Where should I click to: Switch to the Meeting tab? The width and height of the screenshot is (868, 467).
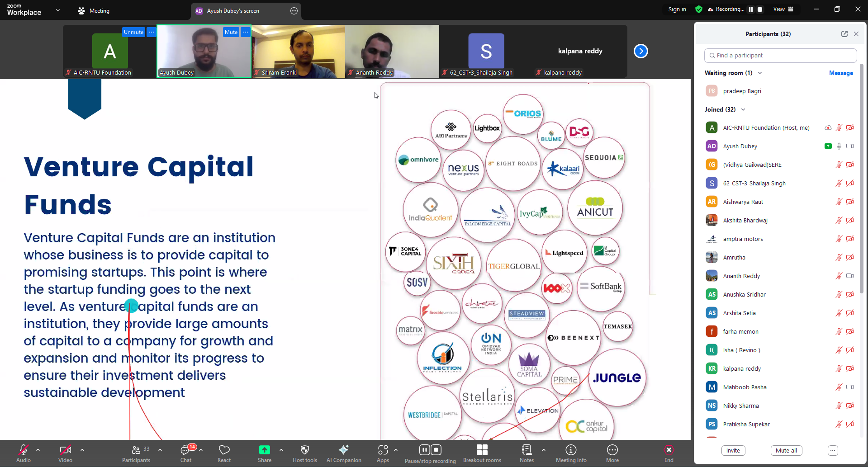coord(94,11)
